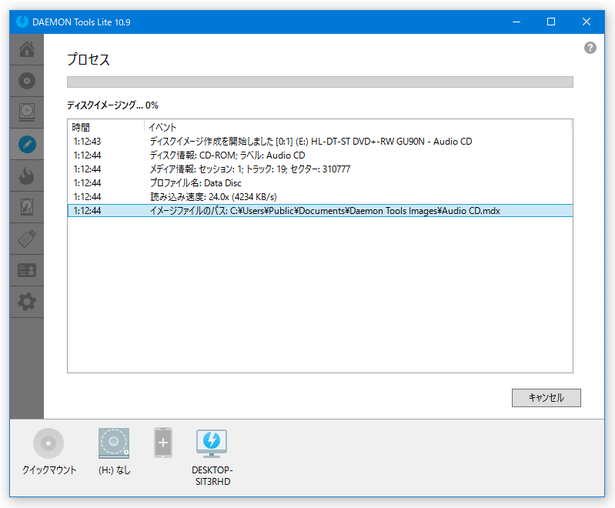
Task: Select the イメージファイルのパス Audio CD.mdx row
Action: 320,211
